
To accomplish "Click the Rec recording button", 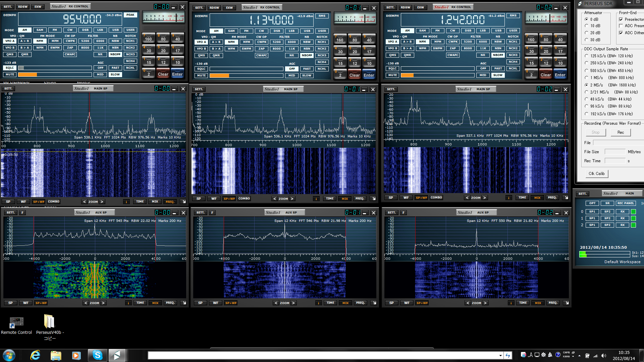I will click(621, 132).
